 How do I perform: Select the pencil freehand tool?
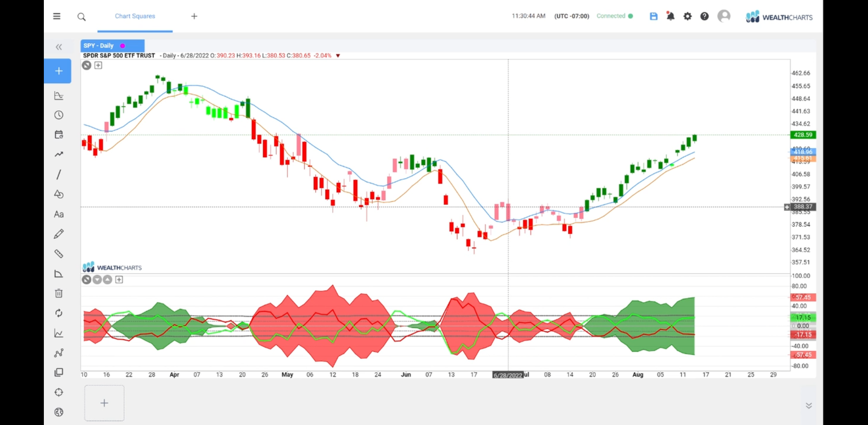pyautogui.click(x=59, y=234)
